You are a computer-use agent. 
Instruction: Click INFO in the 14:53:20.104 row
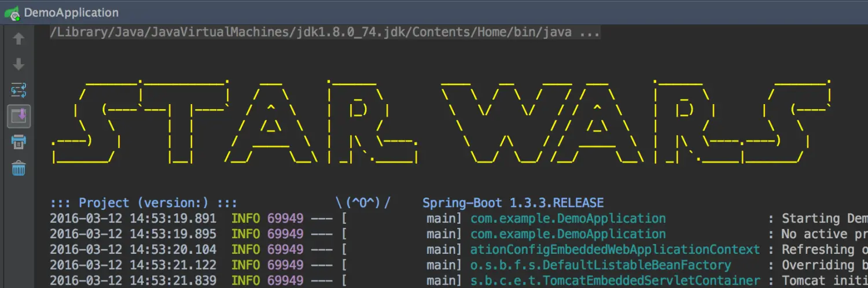click(245, 250)
